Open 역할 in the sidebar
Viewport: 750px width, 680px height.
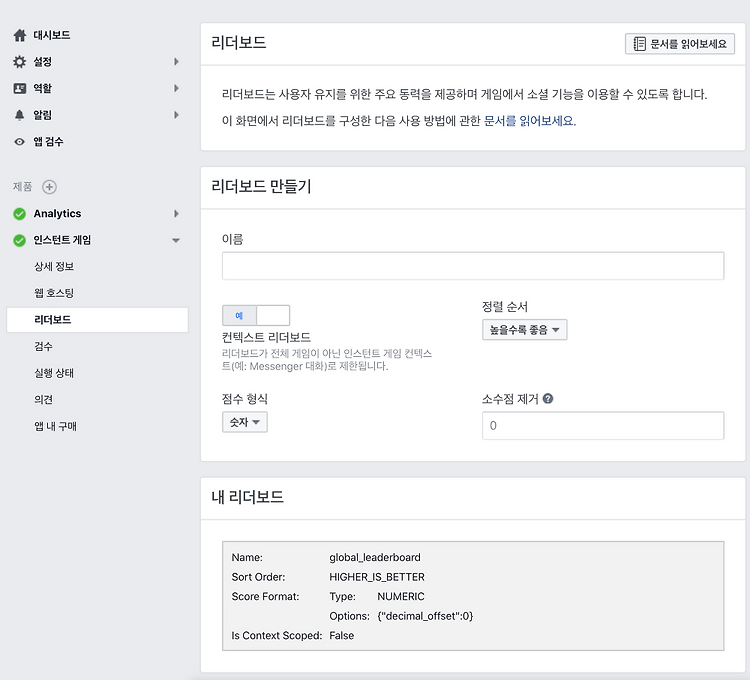[x=43, y=88]
